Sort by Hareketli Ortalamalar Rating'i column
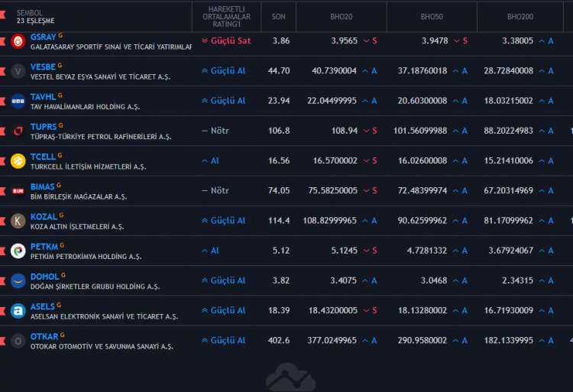573x392 pixels. (227, 17)
